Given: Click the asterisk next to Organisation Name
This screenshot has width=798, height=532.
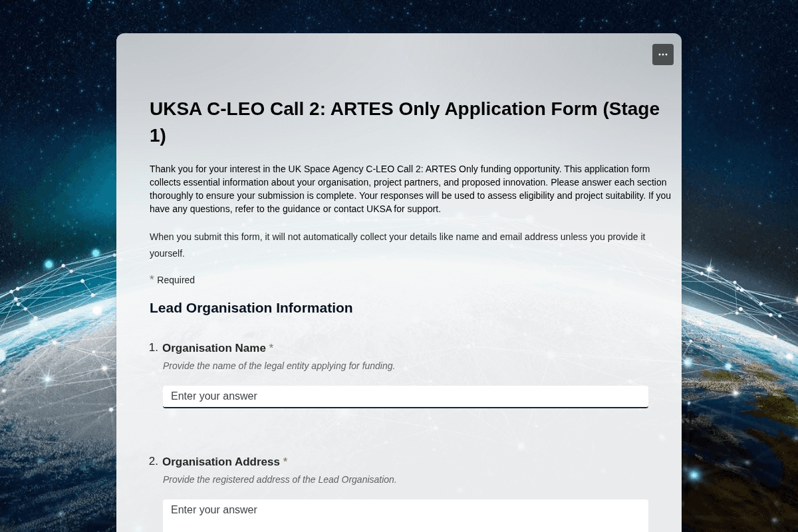Looking at the screenshot, I should [x=271, y=347].
